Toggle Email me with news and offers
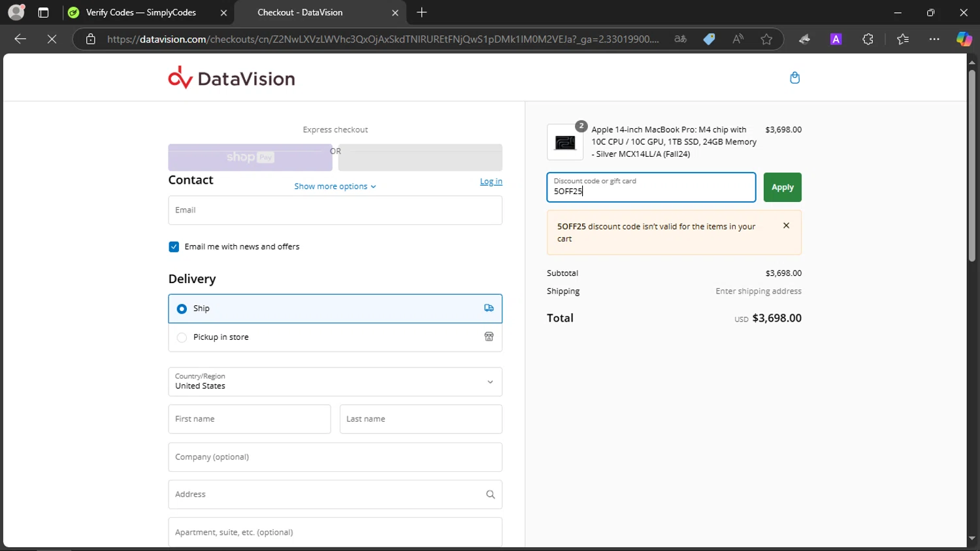 pos(174,246)
